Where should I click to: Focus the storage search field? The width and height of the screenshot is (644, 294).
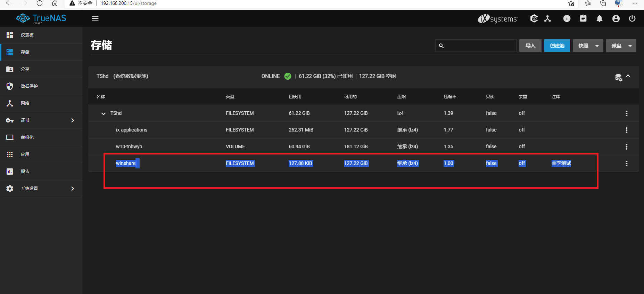pos(476,46)
